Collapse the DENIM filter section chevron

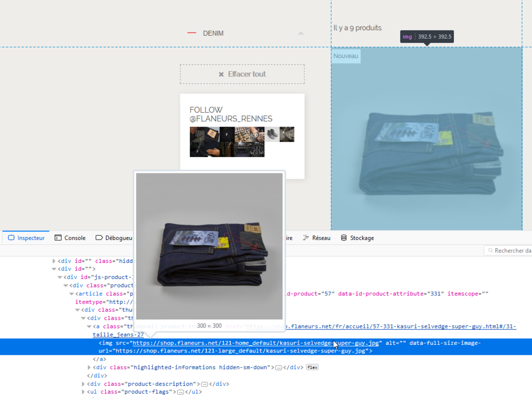click(301, 33)
